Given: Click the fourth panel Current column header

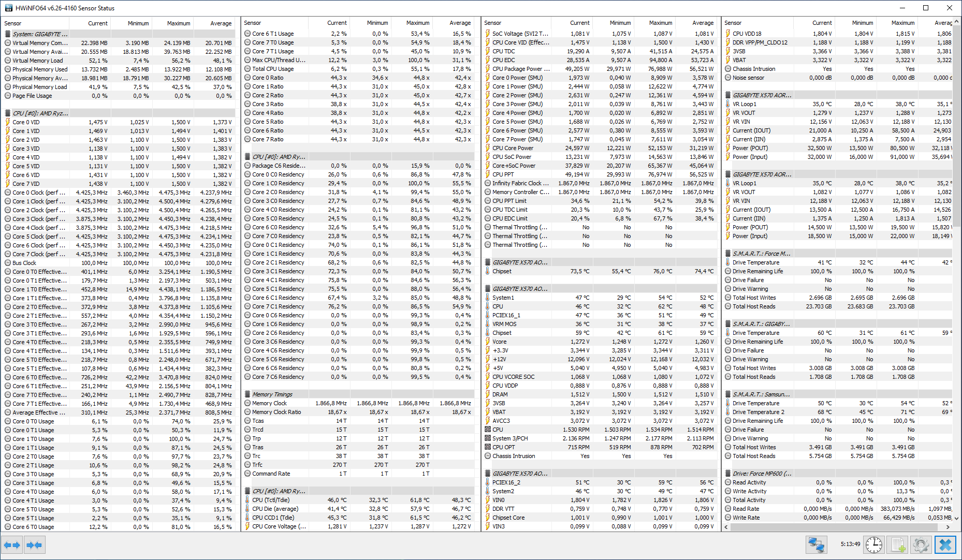Looking at the screenshot, I should [814, 23].
